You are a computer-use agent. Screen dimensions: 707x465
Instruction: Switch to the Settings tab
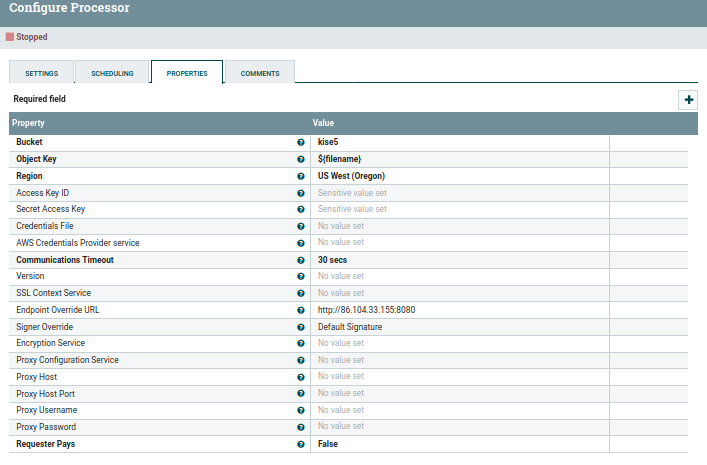tap(42, 73)
